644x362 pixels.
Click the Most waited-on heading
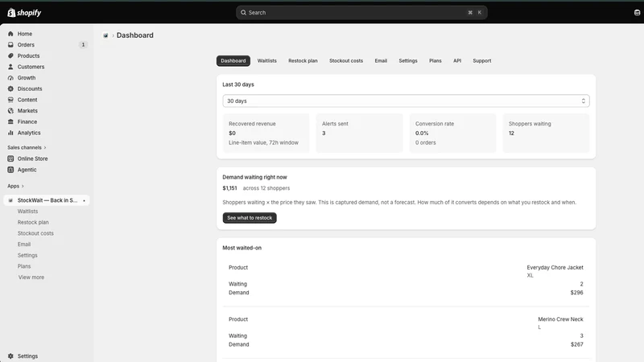(x=242, y=248)
